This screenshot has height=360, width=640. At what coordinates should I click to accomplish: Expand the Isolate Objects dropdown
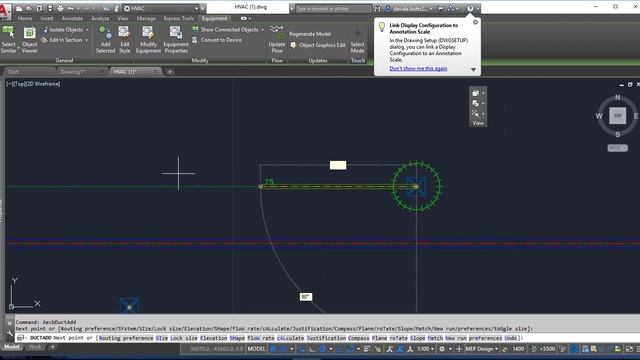click(87, 30)
